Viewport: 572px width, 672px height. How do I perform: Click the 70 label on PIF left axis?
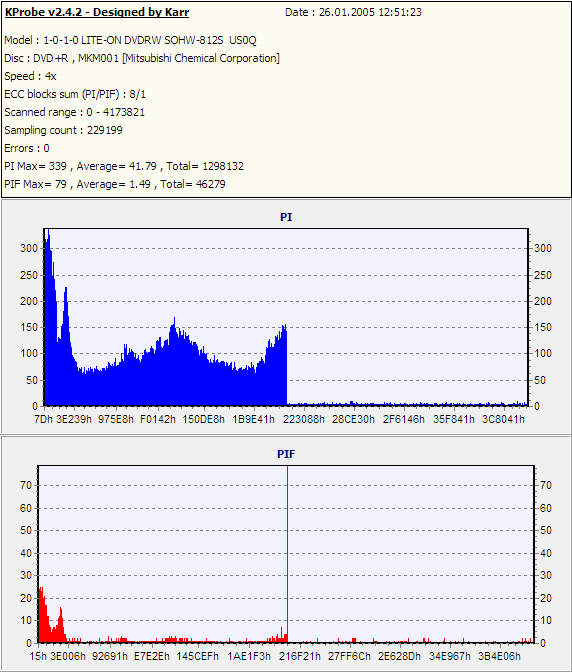tap(26, 486)
